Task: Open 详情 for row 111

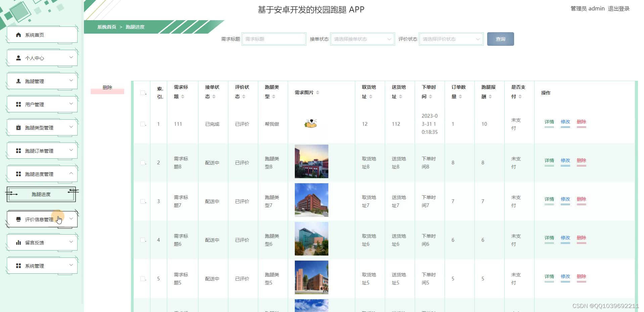Action: (x=549, y=122)
